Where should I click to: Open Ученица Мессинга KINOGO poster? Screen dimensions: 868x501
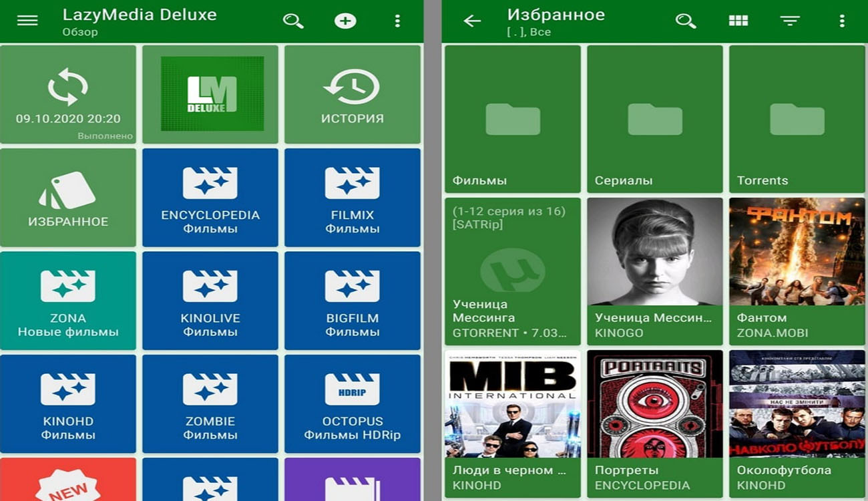[x=655, y=271]
